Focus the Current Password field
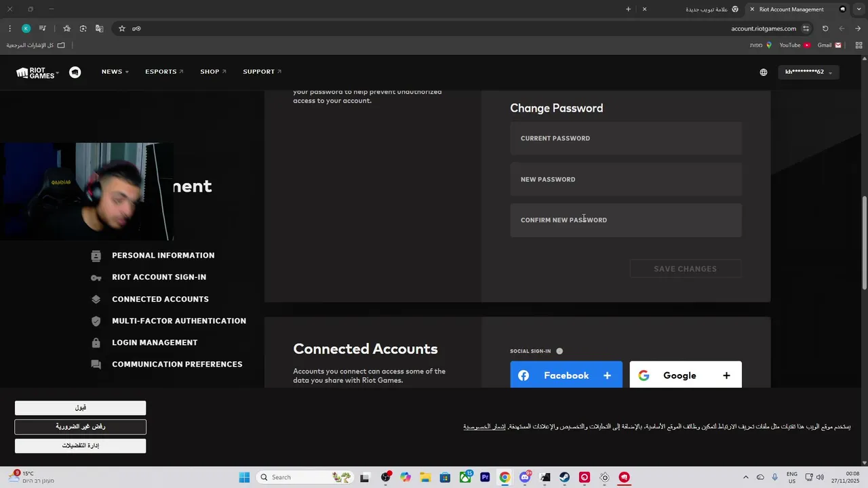The width and height of the screenshot is (868, 488). click(x=626, y=138)
